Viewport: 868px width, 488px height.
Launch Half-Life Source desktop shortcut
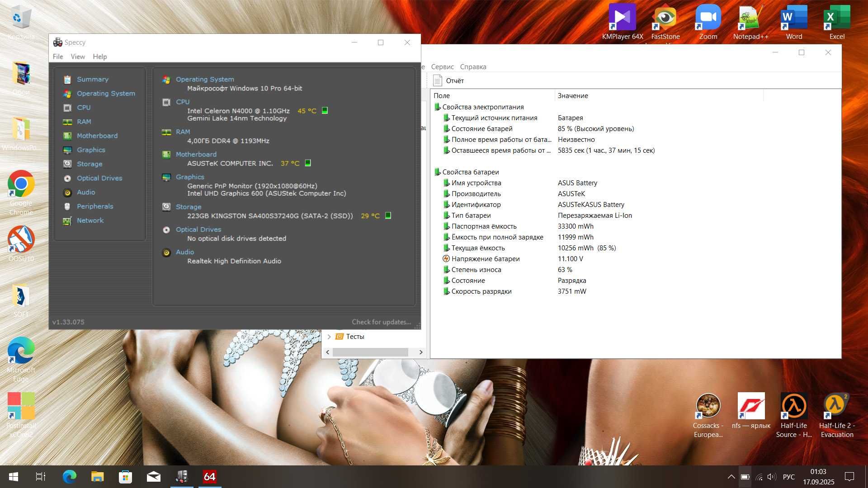794,415
